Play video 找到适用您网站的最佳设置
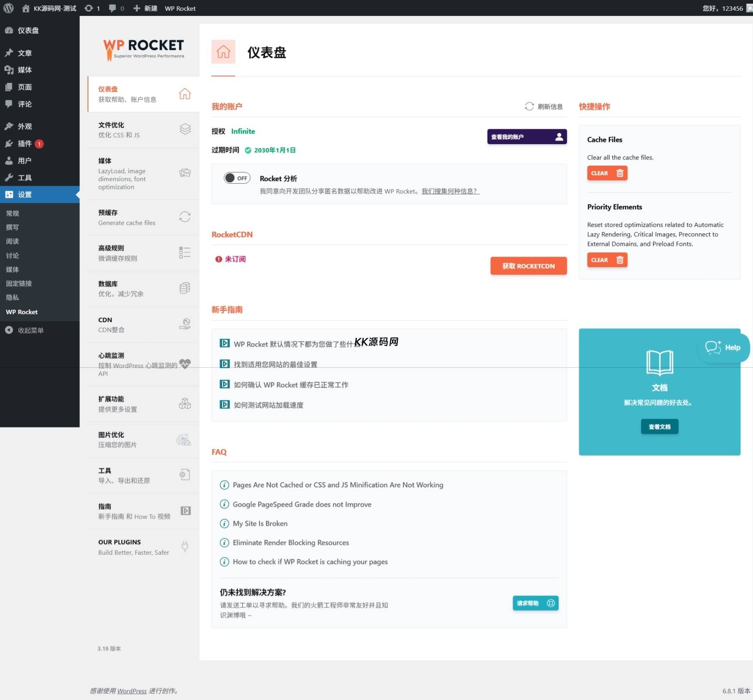Screen dimensions: 753x700 [269, 364]
